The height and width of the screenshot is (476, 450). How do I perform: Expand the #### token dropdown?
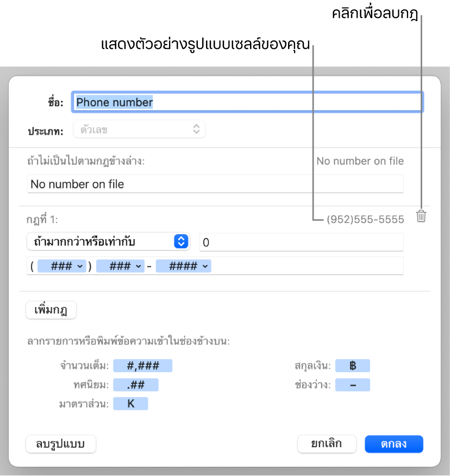[x=183, y=266]
